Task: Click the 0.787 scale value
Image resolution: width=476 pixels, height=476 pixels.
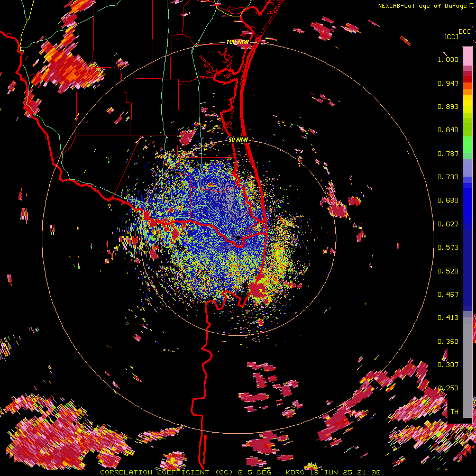Action: [x=448, y=153]
